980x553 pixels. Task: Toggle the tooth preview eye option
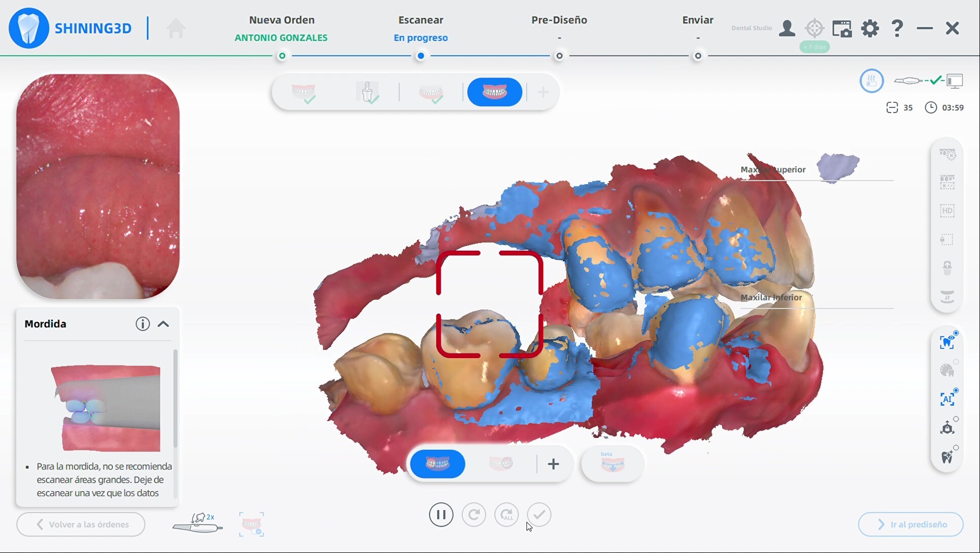coord(947,342)
